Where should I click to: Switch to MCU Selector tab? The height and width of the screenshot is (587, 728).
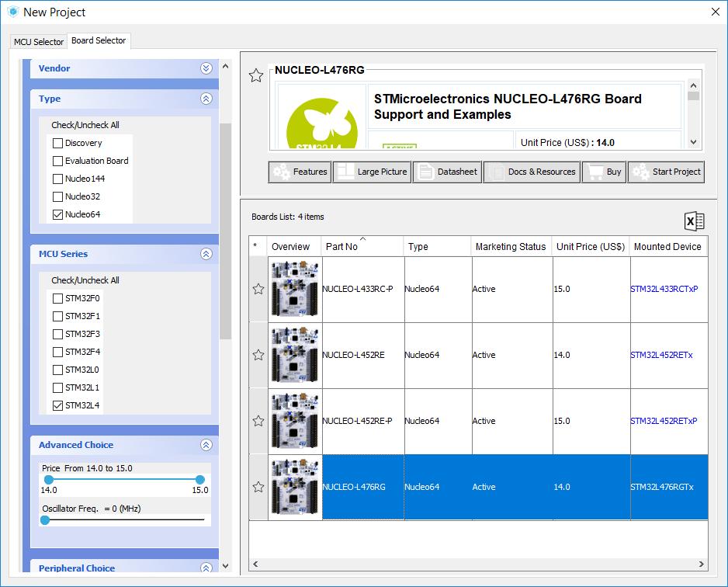tap(39, 42)
